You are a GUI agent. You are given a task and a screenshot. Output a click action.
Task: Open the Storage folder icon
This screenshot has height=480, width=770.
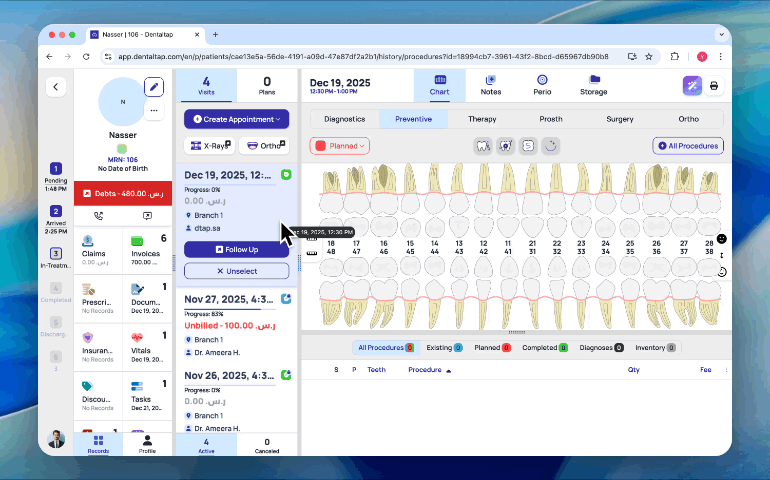(593, 85)
